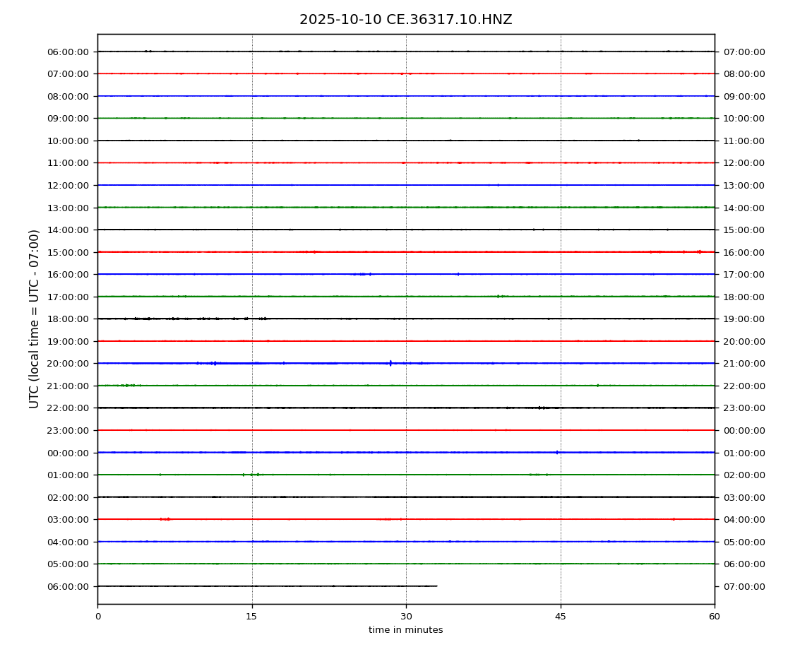Click the 60 tick label on x-axis

715,617
